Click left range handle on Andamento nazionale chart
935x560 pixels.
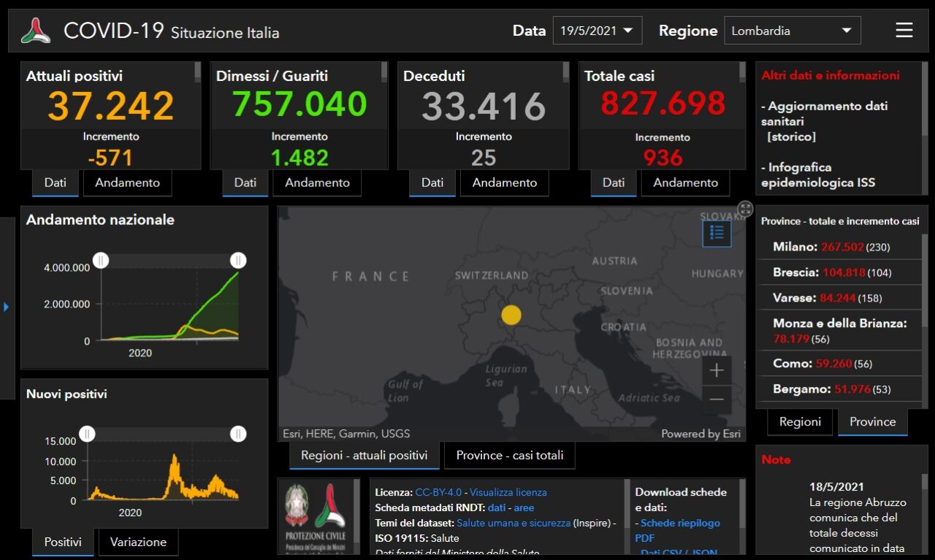tap(101, 261)
